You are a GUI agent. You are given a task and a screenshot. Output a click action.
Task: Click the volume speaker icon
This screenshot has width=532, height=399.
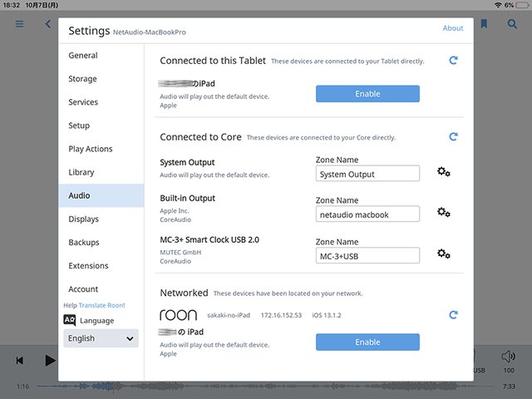[509, 356]
